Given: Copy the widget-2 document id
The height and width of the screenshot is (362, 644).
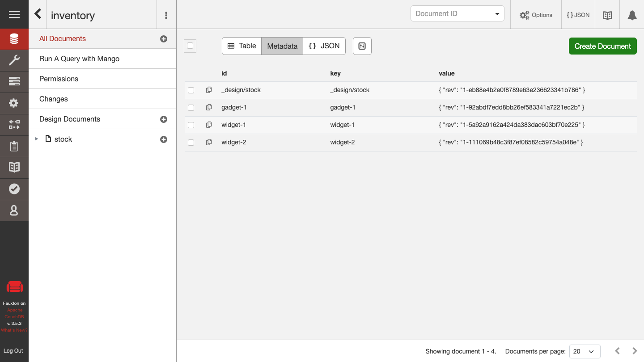Looking at the screenshot, I should pyautogui.click(x=209, y=142).
